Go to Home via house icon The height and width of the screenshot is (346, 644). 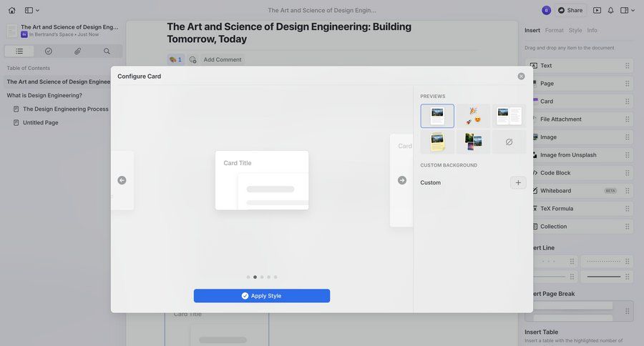point(12,10)
